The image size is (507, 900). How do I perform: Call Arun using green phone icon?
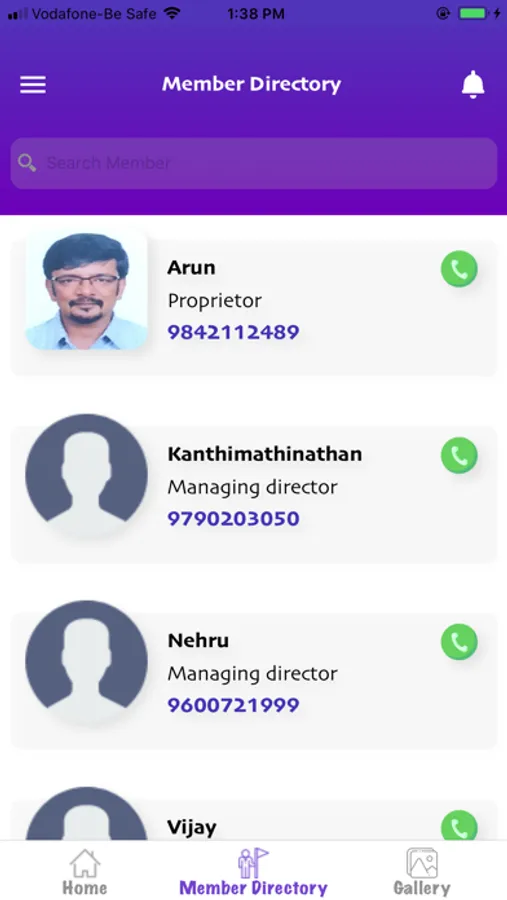click(459, 269)
